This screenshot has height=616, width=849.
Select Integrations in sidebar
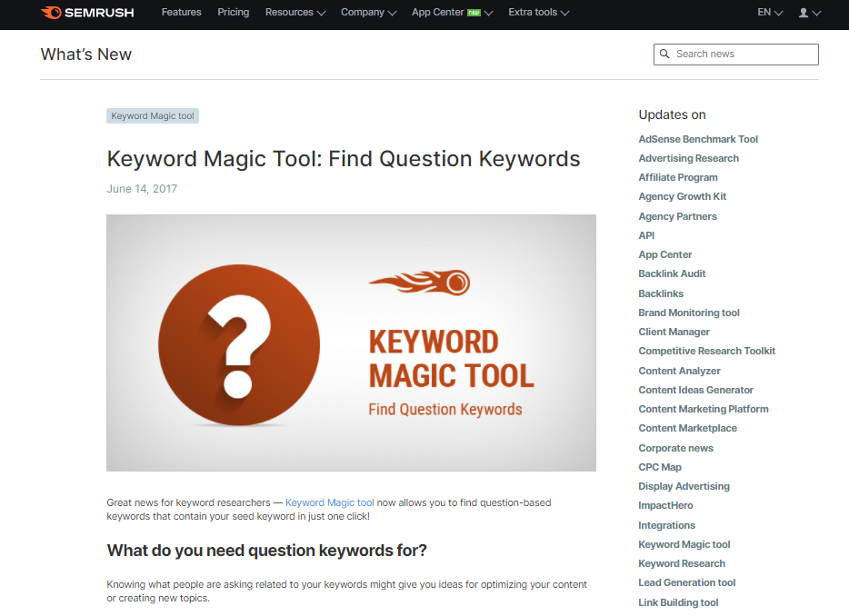pos(666,525)
